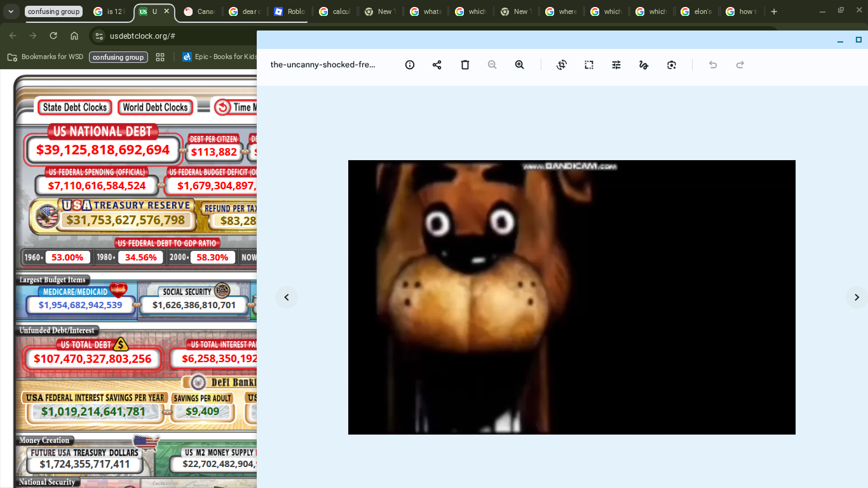The height and width of the screenshot is (488, 868).
Task: Open the lighting filters adjustment tool
Action: click(616, 65)
